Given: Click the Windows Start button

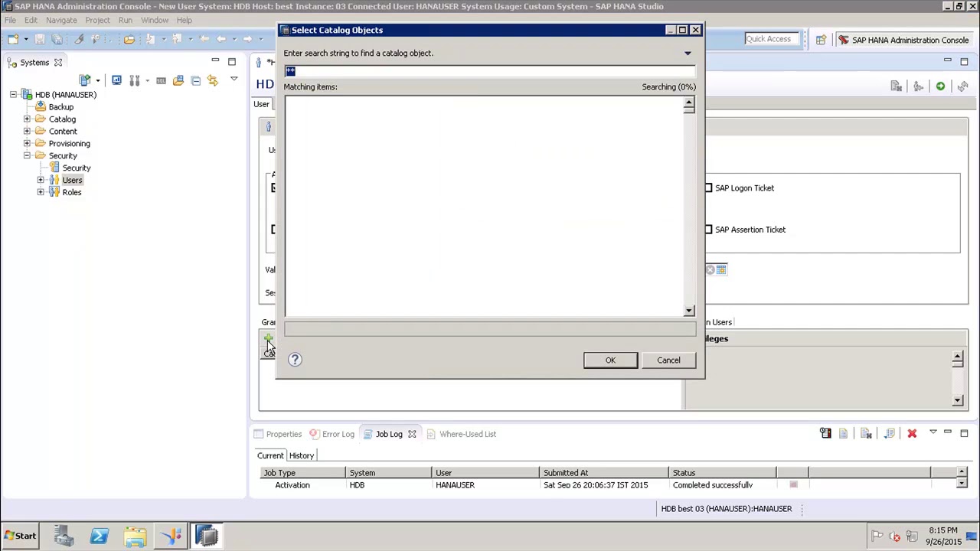Looking at the screenshot, I should 19,536.
